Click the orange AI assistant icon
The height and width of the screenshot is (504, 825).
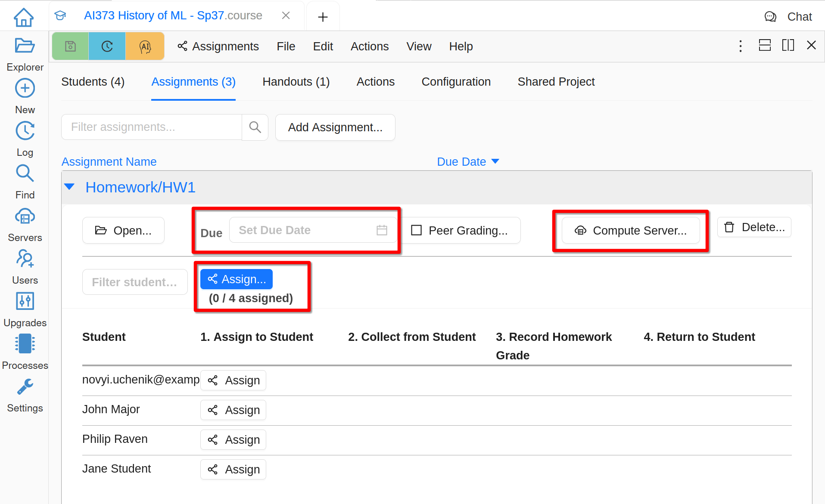[145, 46]
